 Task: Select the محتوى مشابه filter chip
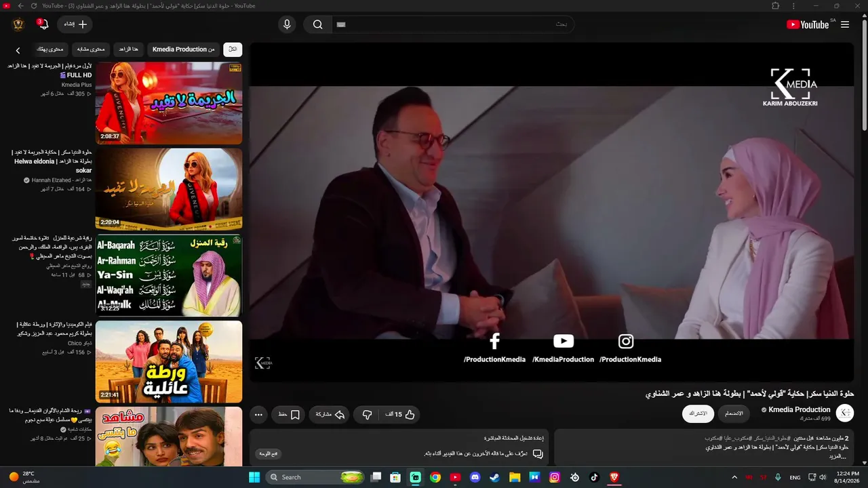91,49
